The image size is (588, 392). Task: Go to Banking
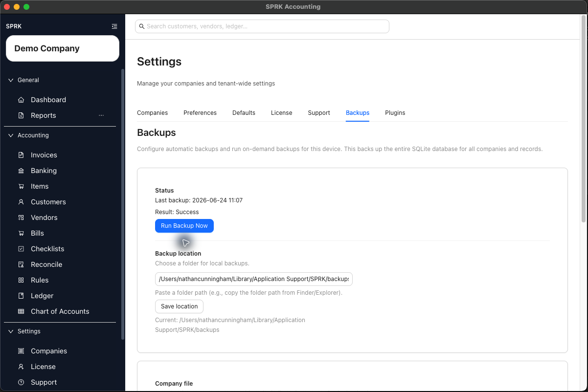44,171
